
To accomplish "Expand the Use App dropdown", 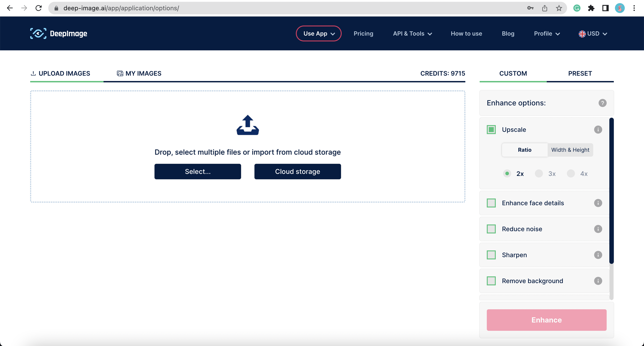I will click(x=318, y=34).
